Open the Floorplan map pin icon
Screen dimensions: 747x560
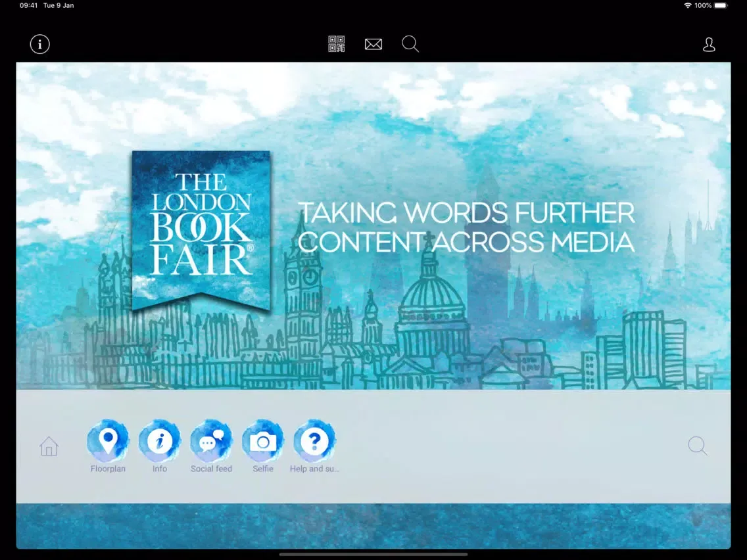click(108, 441)
